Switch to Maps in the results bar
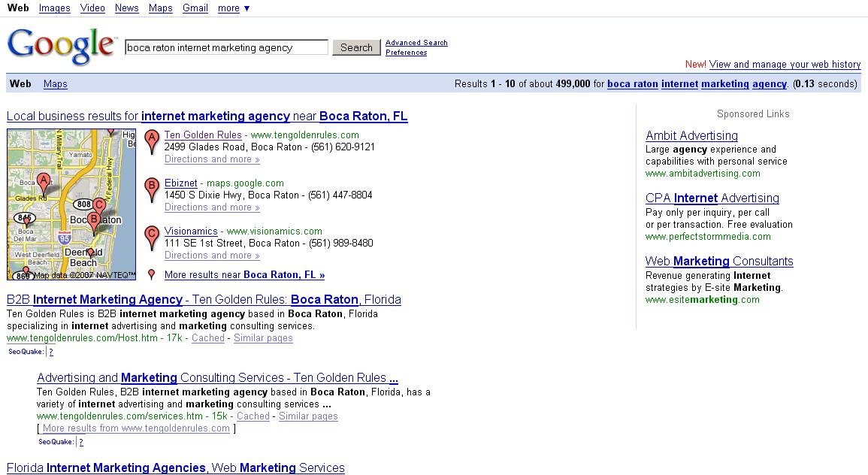This screenshot has width=868, height=475. (56, 83)
